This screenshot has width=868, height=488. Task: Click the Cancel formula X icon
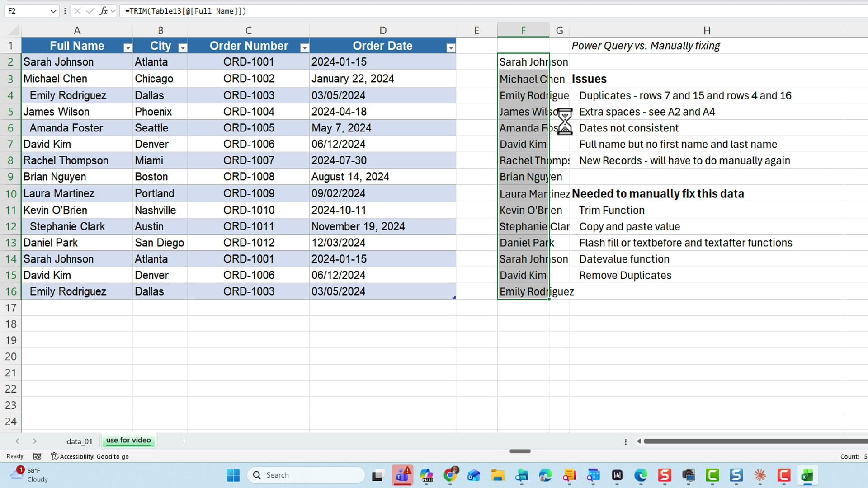[x=77, y=11]
